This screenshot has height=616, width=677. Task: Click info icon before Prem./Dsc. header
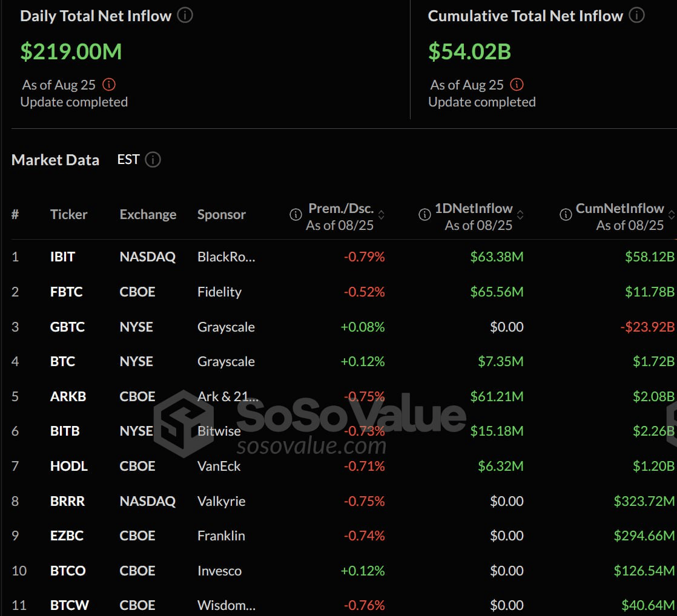(296, 214)
